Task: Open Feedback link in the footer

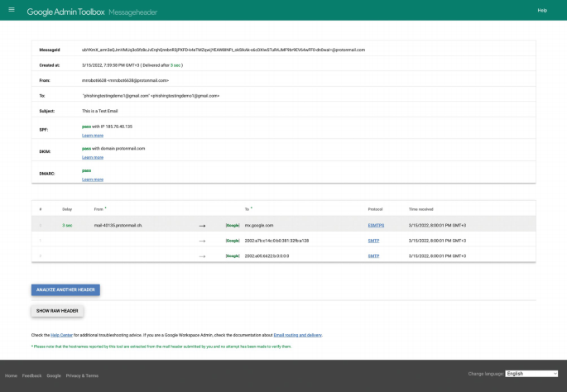Action: 32,375
